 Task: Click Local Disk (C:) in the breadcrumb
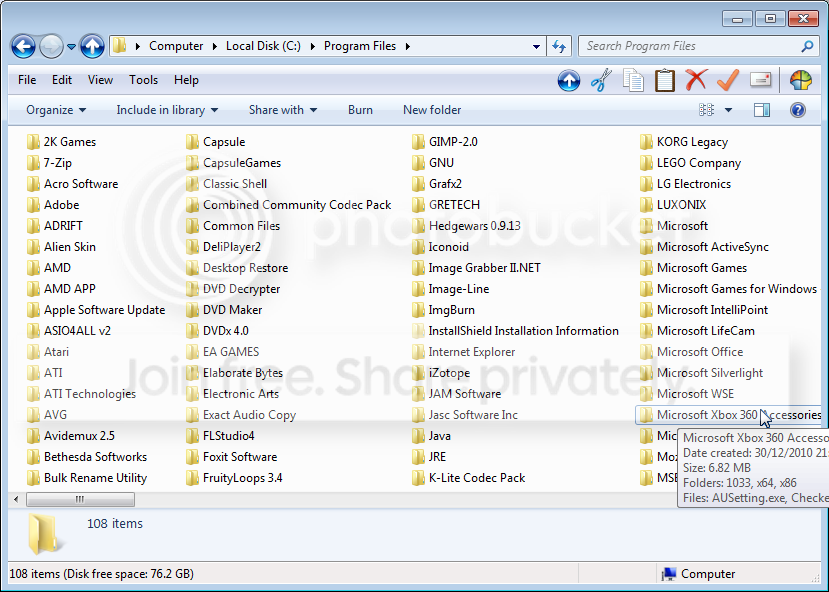[263, 47]
